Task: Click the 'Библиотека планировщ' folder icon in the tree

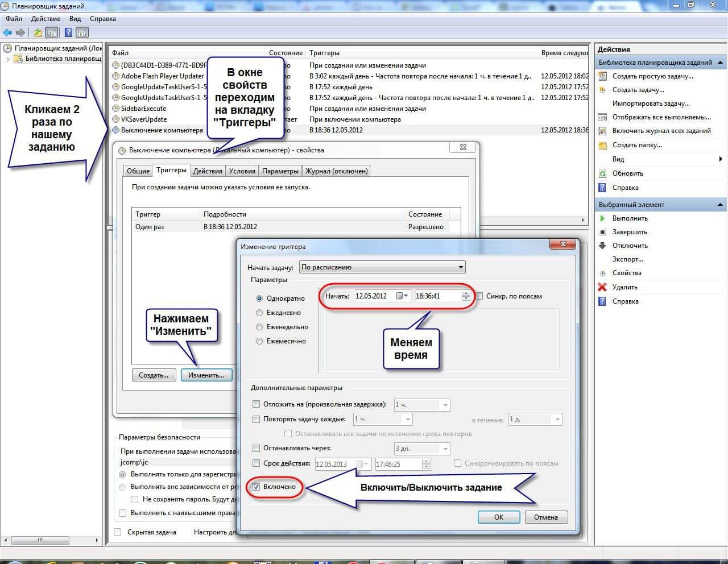Action: click(x=18, y=59)
